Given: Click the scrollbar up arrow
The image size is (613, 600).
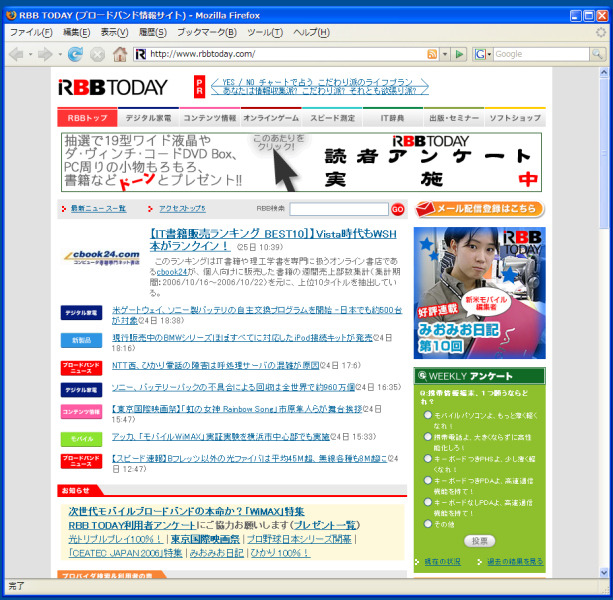Looking at the screenshot, I should [604, 72].
